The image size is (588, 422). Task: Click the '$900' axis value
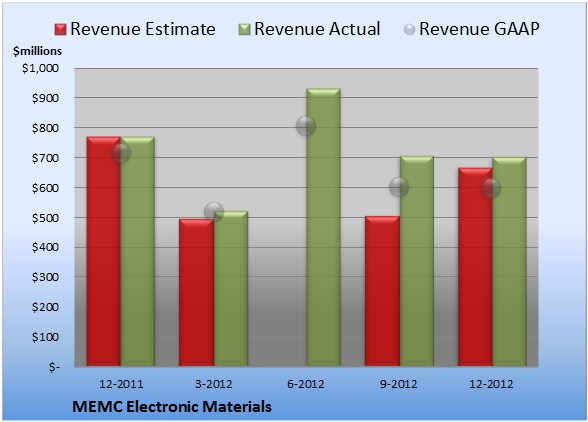45,98
